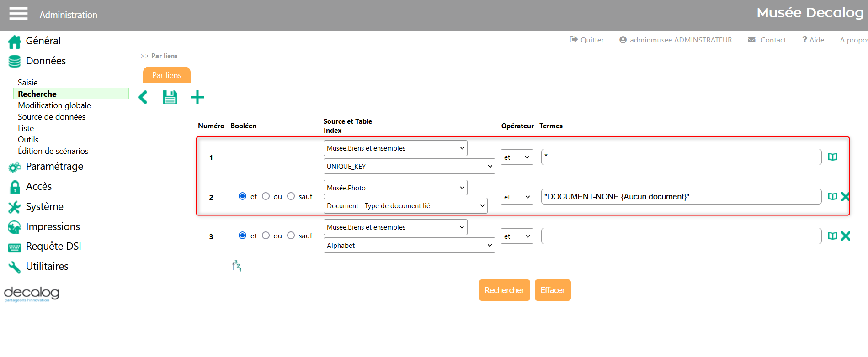The width and height of the screenshot is (868, 357).
Task: Open the 'Par liens' tab
Action: 167,75
